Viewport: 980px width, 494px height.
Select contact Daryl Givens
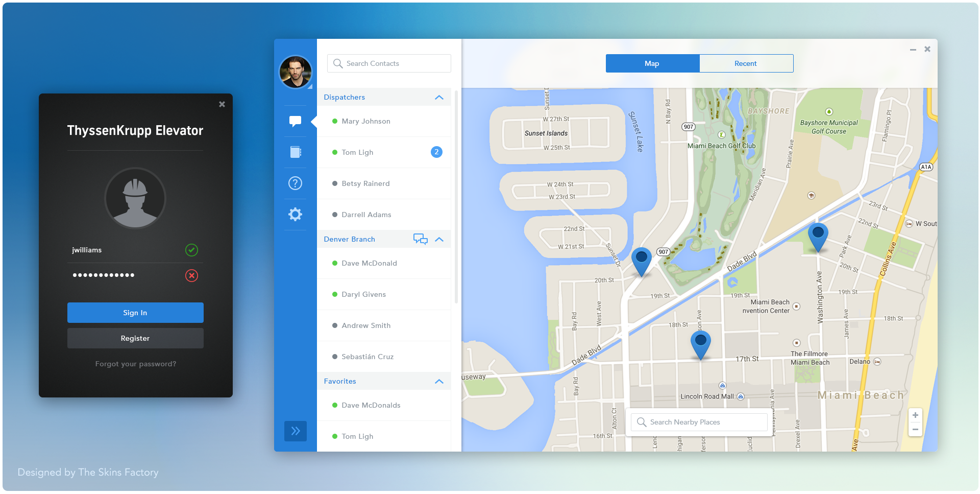[384, 294]
